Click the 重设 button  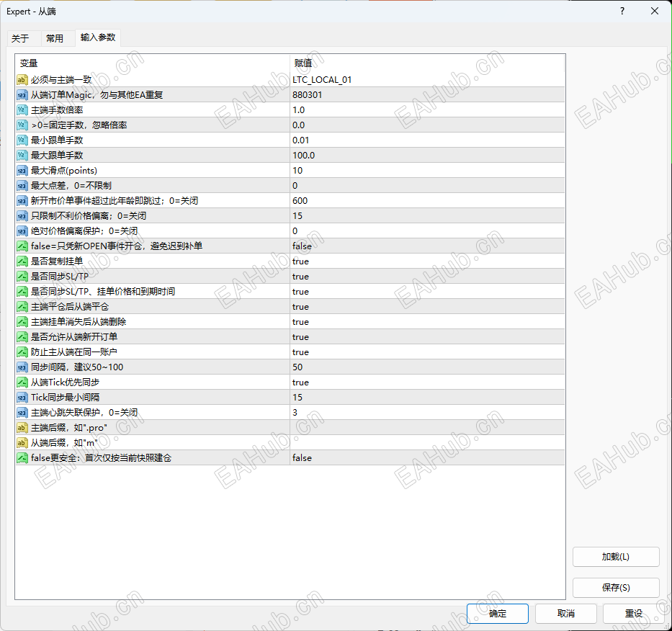click(634, 614)
